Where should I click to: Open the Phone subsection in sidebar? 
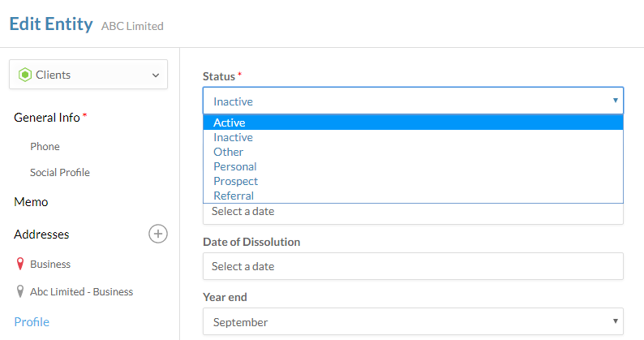pyautogui.click(x=45, y=147)
